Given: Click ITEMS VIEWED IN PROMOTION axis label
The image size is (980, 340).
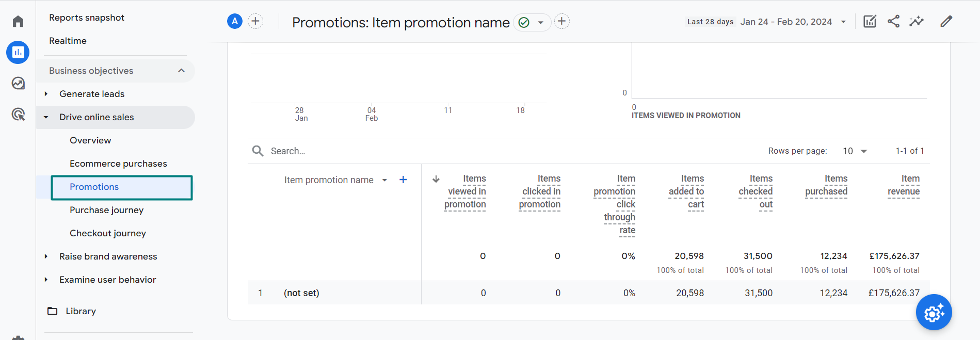Looking at the screenshot, I should coord(686,116).
